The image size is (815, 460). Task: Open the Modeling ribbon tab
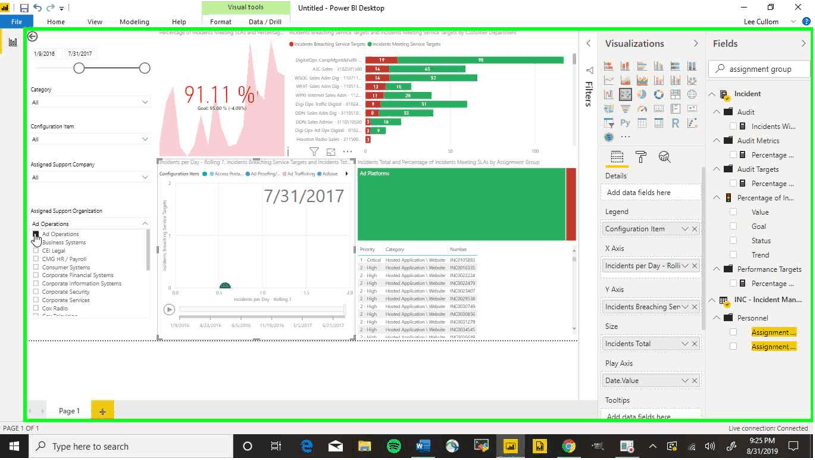[134, 21]
